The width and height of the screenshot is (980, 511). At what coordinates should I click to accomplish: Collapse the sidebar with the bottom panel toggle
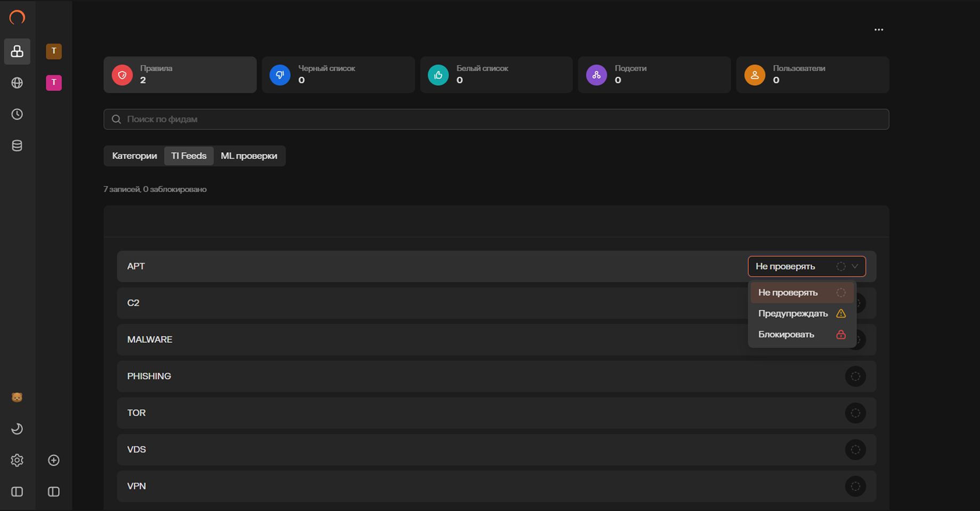17,491
